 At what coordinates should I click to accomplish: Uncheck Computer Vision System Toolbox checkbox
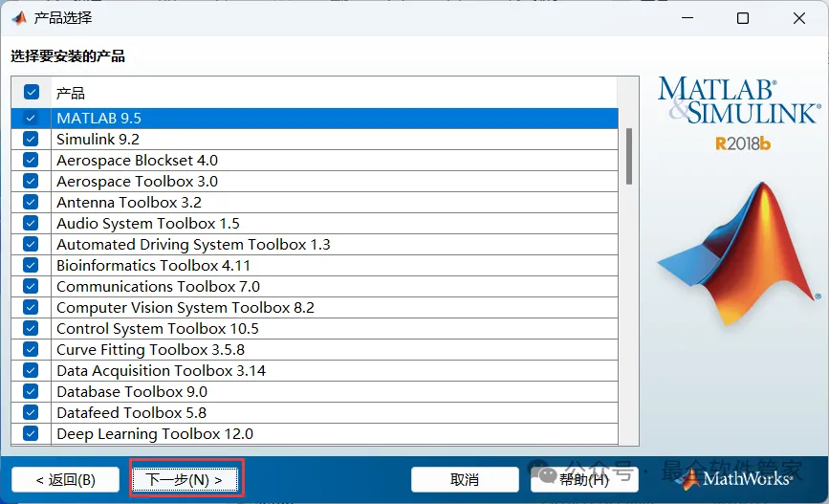31,307
